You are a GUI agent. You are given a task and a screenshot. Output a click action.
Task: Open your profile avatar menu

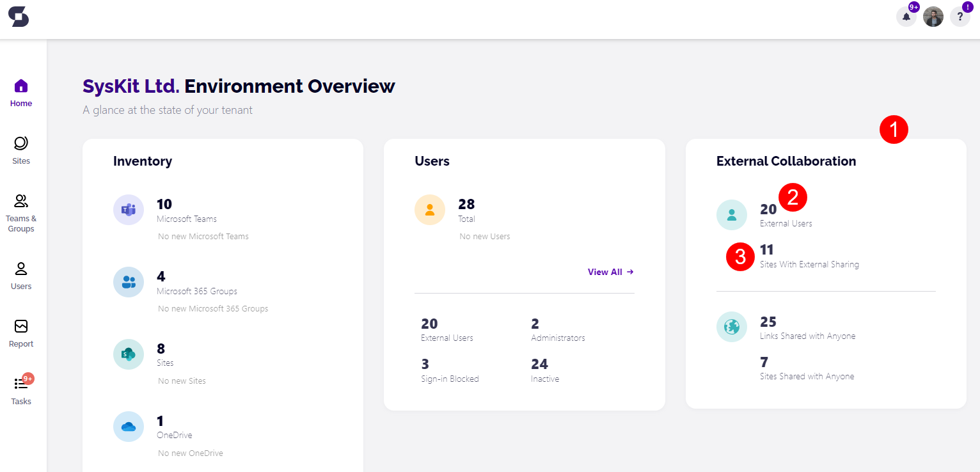click(933, 17)
